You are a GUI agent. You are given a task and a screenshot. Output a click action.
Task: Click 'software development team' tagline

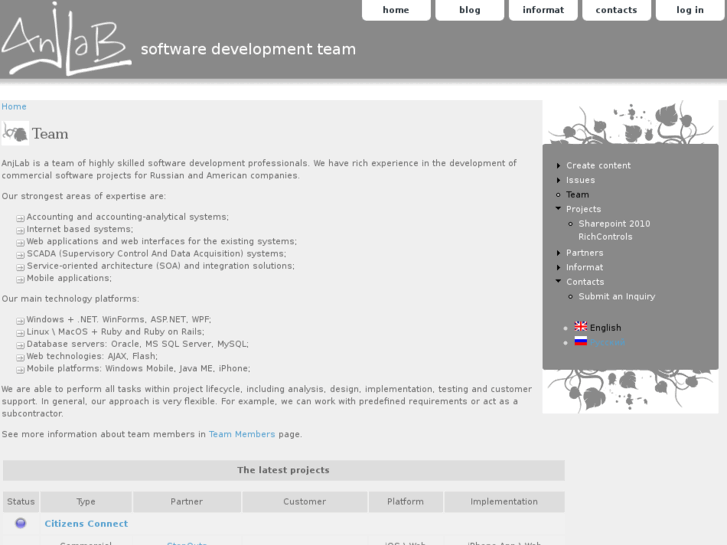point(248,49)
